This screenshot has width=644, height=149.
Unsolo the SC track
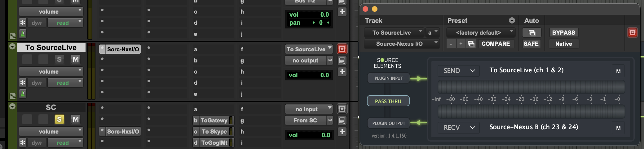pyautogui.click(x=59, y=119)
